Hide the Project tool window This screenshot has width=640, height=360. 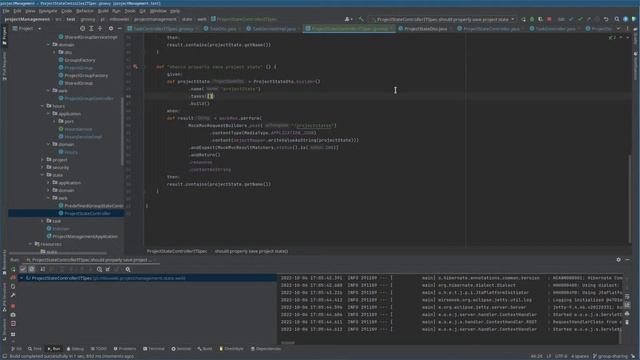(120, 29)
